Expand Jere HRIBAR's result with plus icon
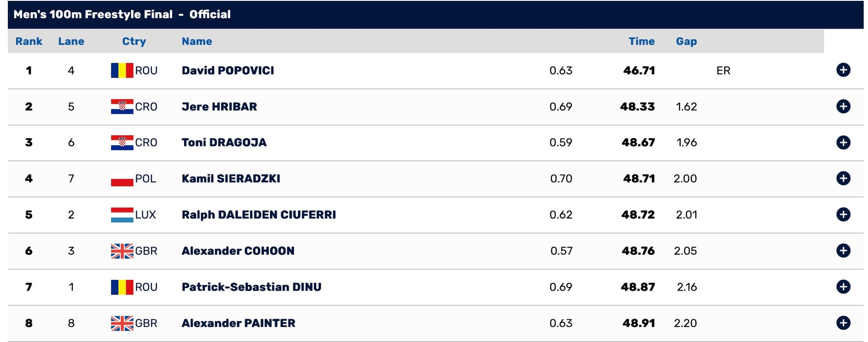The image size is (868, 342). pyautogui.click(x=843, y=106)
